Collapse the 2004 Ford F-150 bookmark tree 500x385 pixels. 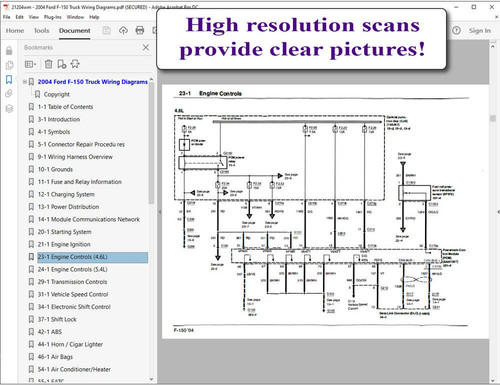coord(24,82)
